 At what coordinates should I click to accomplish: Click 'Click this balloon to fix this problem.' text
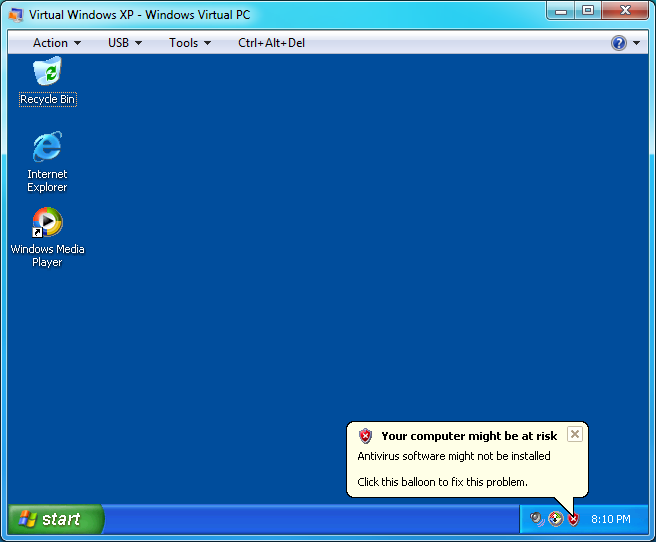coord(442,482)
